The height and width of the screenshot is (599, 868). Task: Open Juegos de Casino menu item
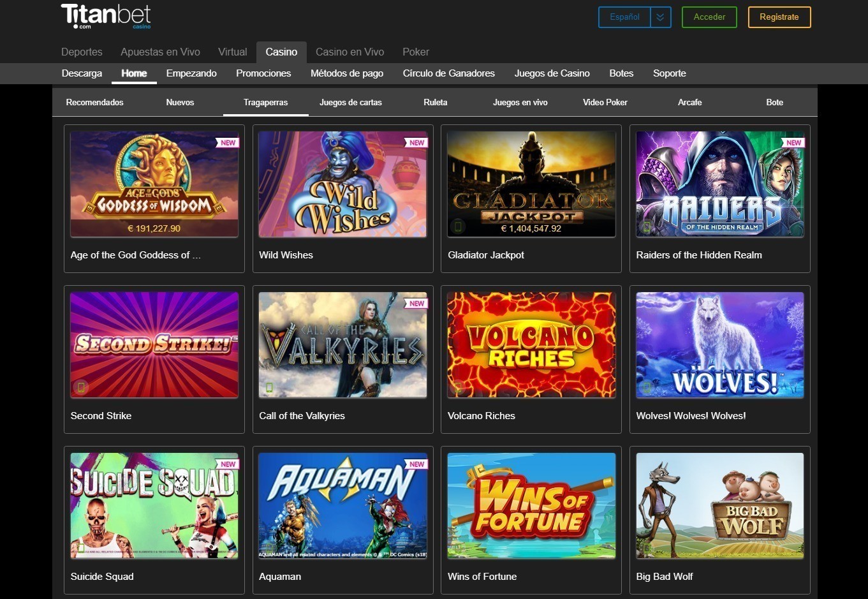[x=552, y=73]
